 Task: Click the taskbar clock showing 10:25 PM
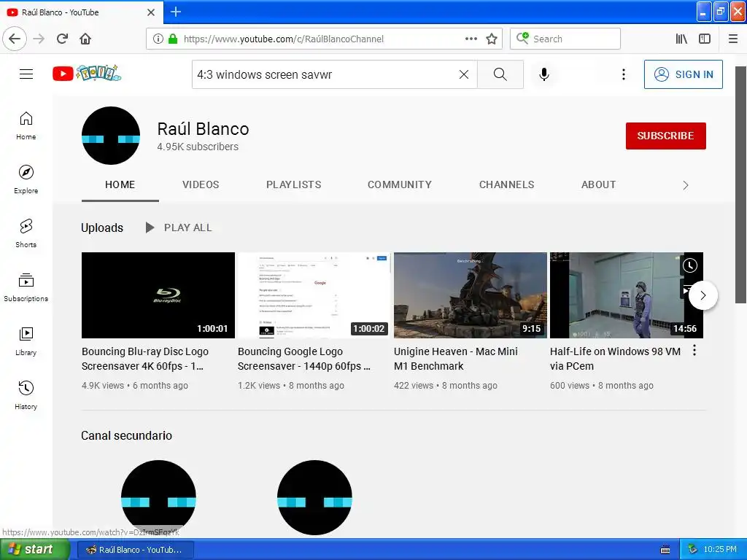coord(720,550)
